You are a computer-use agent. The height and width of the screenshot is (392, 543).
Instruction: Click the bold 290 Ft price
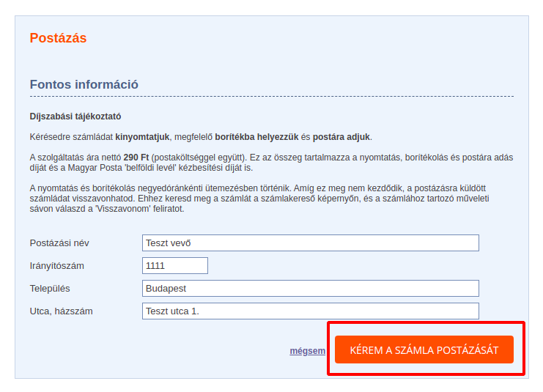pyautogui.click(x=136, y=158)
